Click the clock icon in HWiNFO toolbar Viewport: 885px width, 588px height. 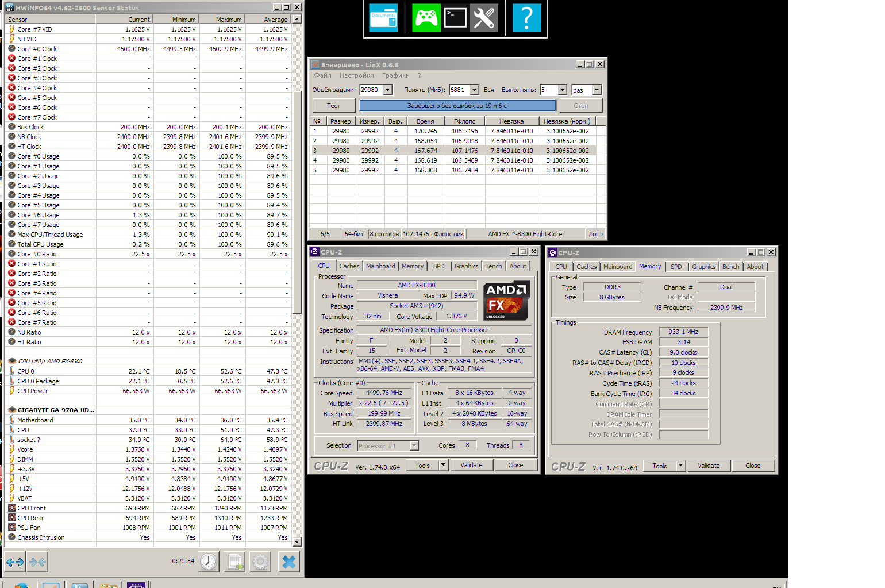click(209, 562)
